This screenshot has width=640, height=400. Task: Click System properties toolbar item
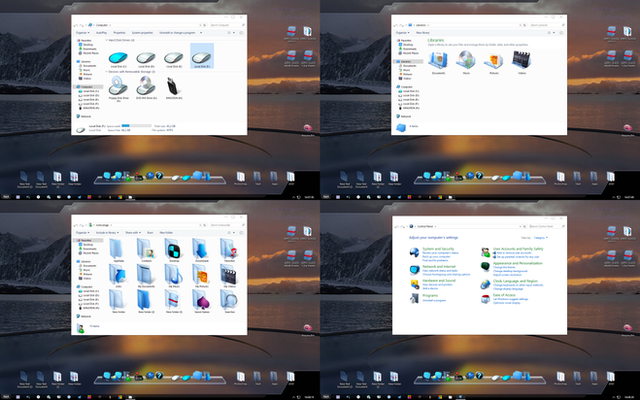[142, 33]
